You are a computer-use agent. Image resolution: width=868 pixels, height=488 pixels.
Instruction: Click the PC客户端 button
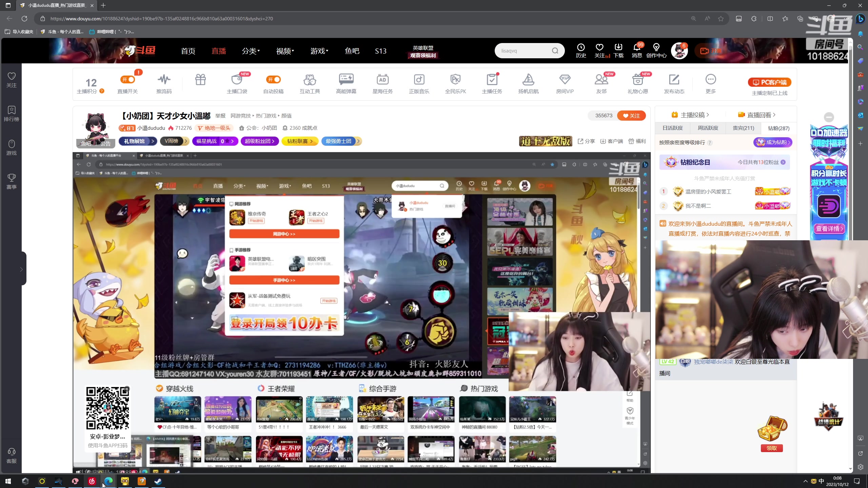(770, 82)
